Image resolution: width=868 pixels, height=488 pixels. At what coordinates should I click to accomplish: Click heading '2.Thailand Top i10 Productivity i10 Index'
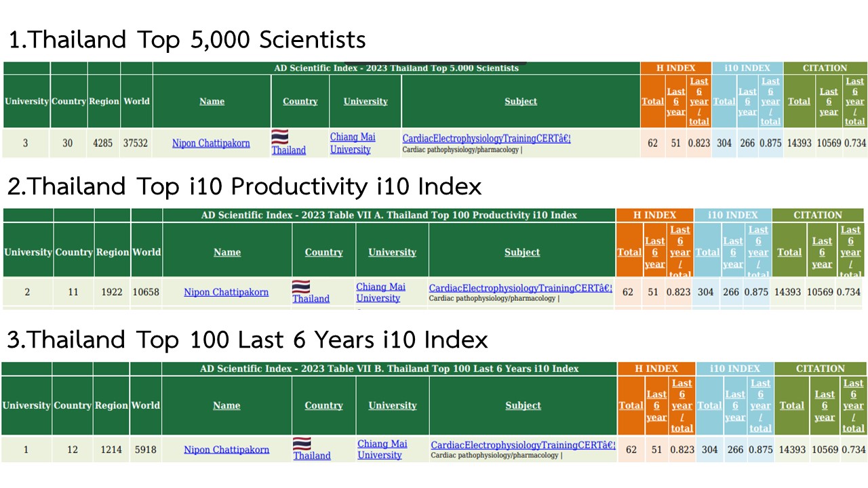pos(245,186)
